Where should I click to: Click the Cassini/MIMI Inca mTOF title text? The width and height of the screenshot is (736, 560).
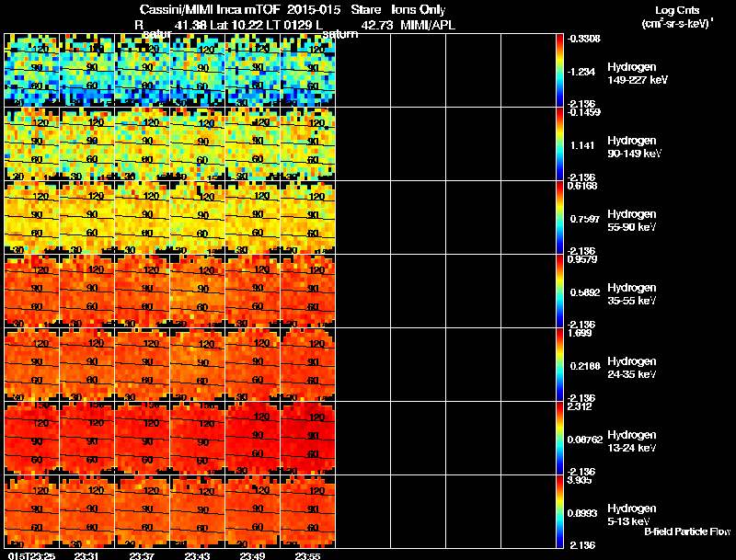pos(210,10)
